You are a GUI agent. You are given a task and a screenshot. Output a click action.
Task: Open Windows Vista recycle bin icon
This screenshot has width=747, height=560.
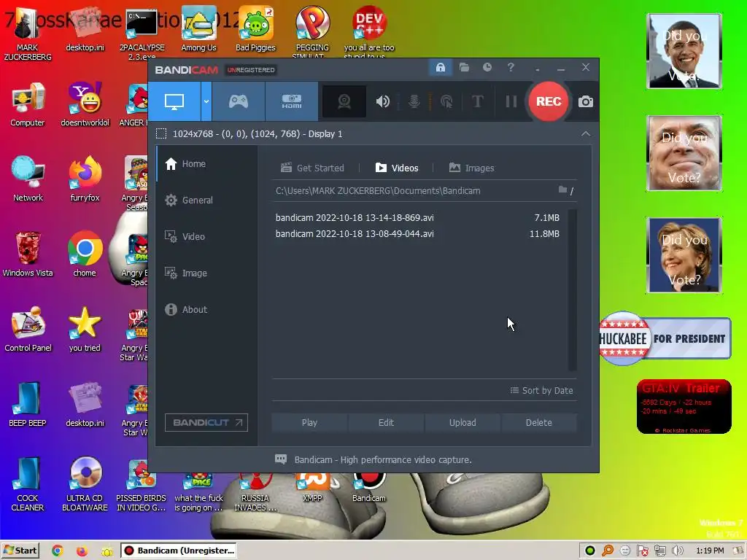(28, 254)
